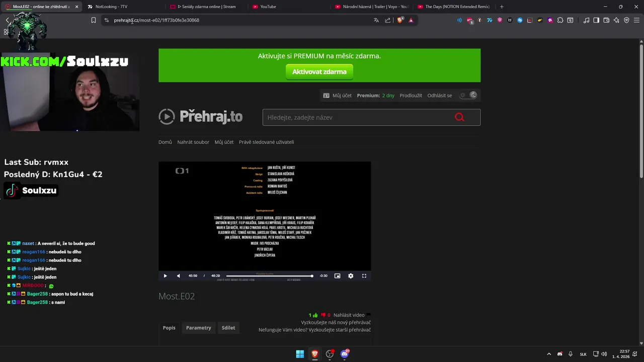Select the Parametry tab
The width and height of the screenshot is (644, 362).
(x=199, y=328)
